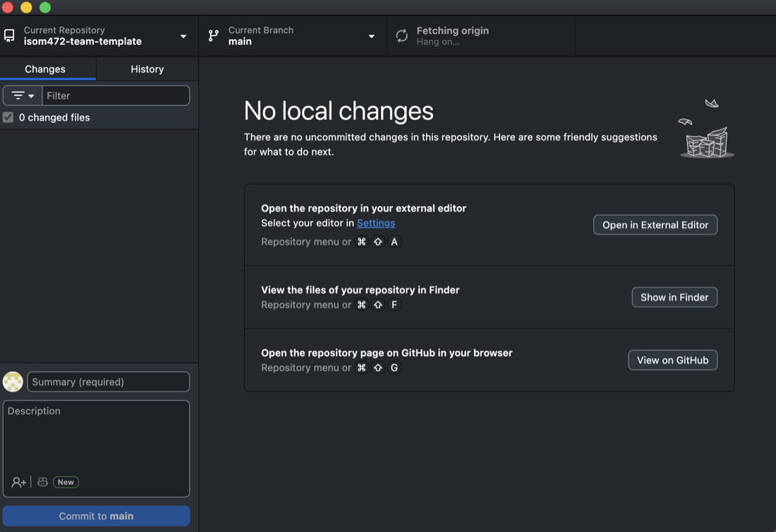
Task: Click the fetching origin sync icon
Action: pyautogui.click(x=402, y=36)
